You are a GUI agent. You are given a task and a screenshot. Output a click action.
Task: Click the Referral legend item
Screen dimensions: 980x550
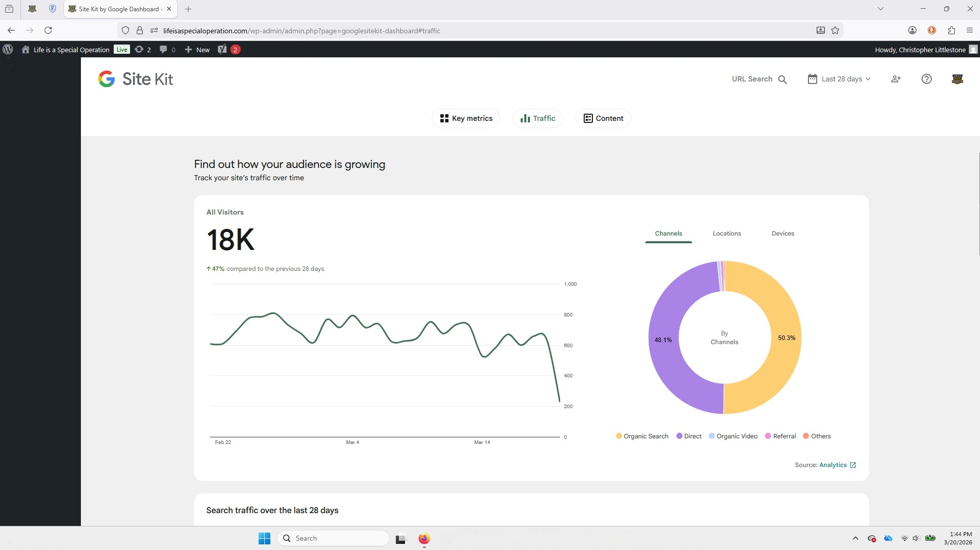click(780, 436)
